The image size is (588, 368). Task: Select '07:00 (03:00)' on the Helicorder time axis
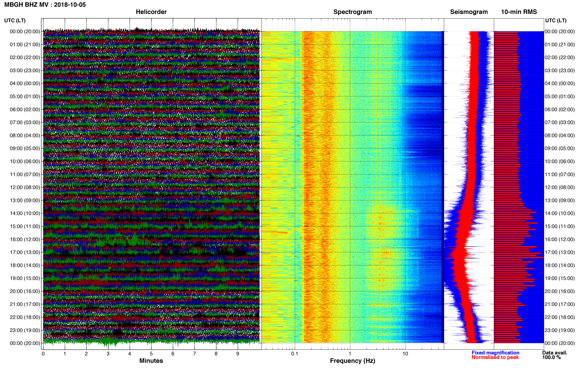(25, 122)
